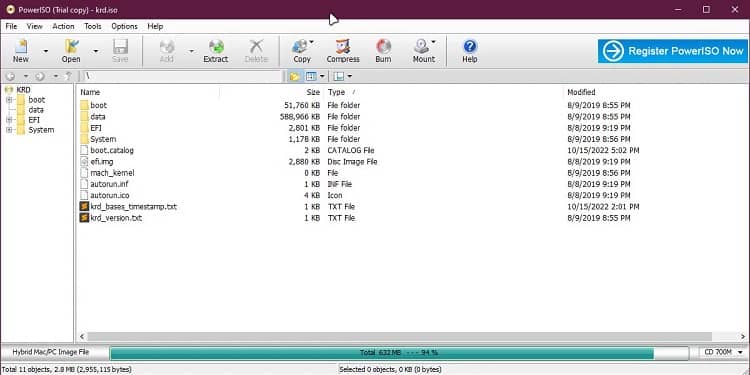Select the boot.catalog file
The width and height of the screenshot is (750, 375).
(x=112, y=150)
